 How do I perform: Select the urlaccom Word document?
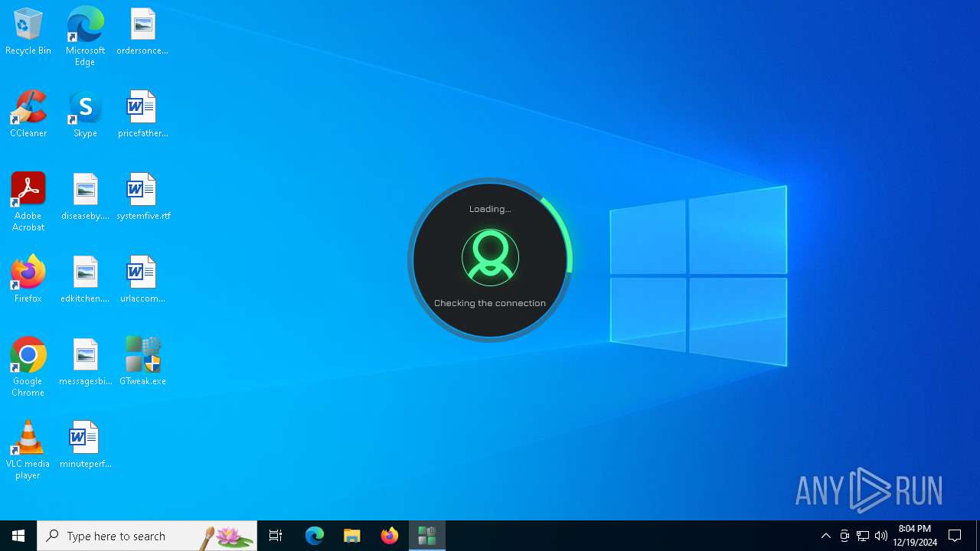click(142, 280)
